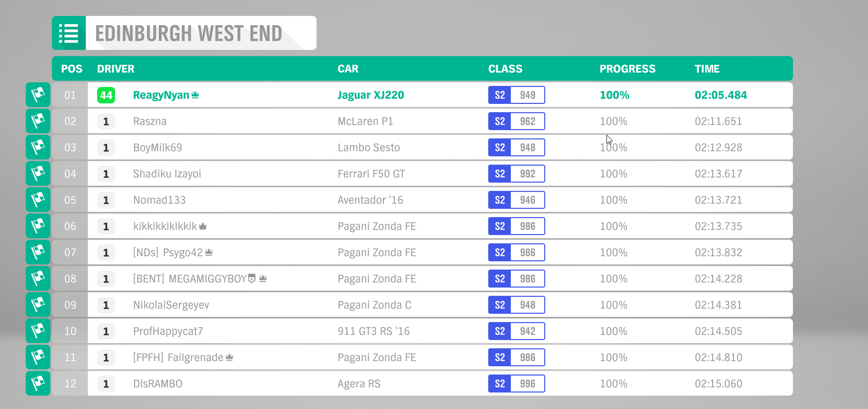The image size is (868, 409).
Task: Click the Jaguar XJ220 car name
Action: pyautogui.click(x=371, y=95)
